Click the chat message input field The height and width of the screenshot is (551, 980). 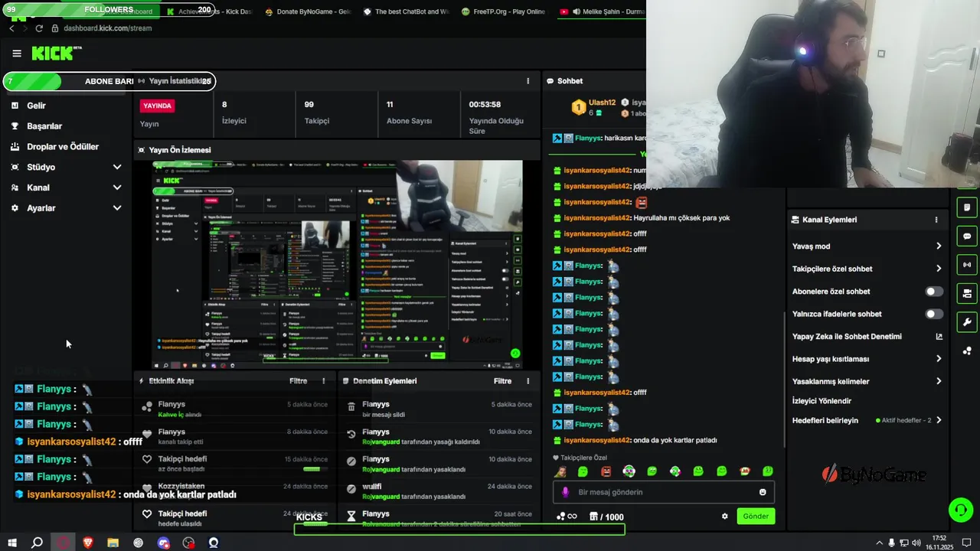click(664, 492)
